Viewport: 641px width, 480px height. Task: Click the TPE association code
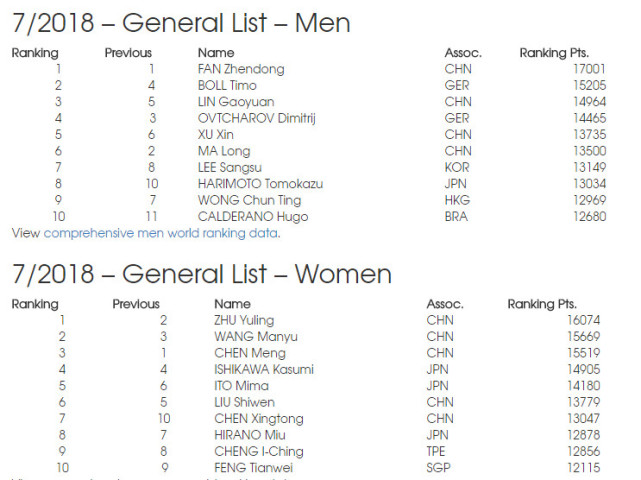click(x=435, y=451)
